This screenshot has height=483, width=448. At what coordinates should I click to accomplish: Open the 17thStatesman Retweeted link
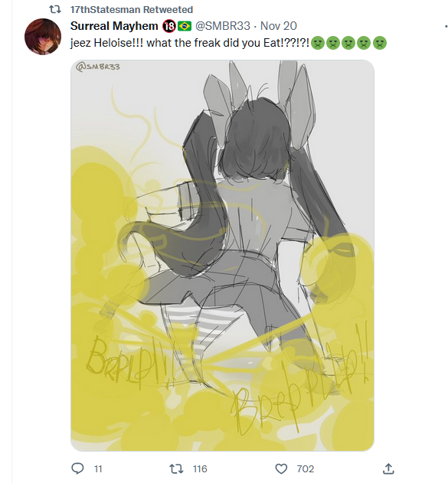[x=132, y=9]
